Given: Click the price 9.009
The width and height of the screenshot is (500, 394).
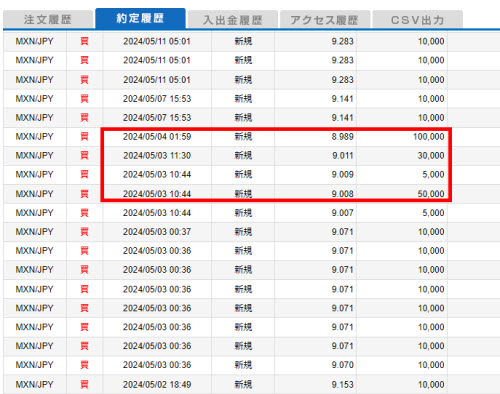Looking at the screenshot, I should click(x=342, y=174).
